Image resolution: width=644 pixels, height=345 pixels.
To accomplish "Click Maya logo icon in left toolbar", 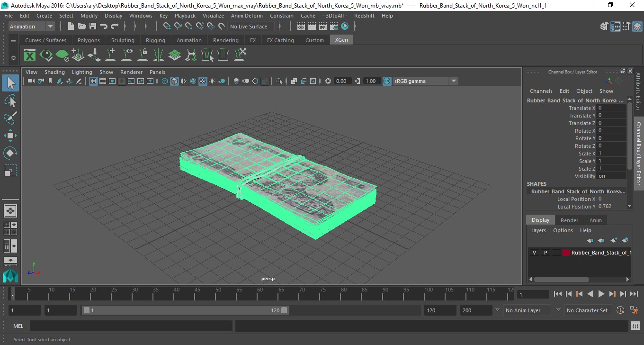I will click(x=10, y=276).
